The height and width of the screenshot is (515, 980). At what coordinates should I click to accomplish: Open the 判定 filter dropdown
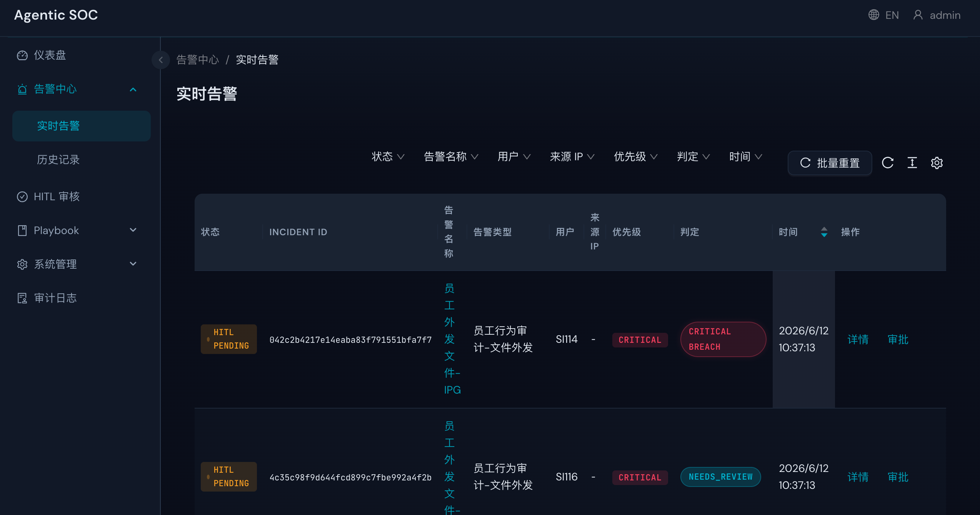point(693,156)
